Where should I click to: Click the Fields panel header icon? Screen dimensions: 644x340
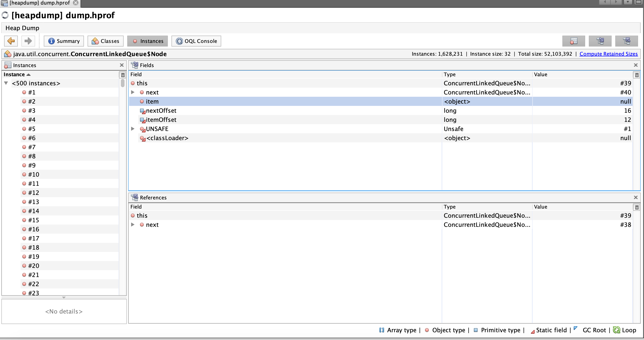tap(135, 65)
